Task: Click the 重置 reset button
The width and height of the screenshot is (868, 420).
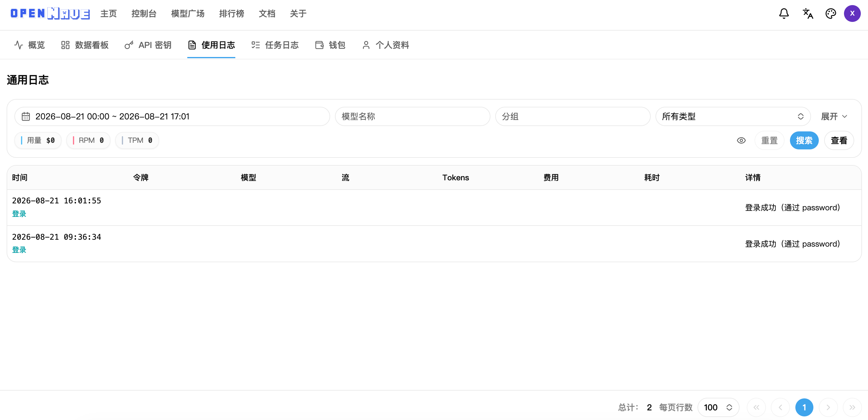Action: coord(769,140)
